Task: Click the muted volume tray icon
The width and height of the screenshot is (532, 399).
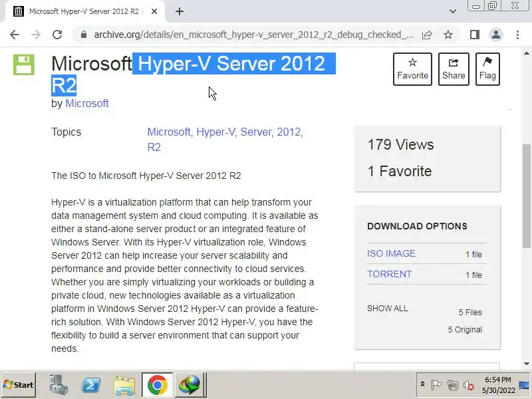Action: (469, 385)
